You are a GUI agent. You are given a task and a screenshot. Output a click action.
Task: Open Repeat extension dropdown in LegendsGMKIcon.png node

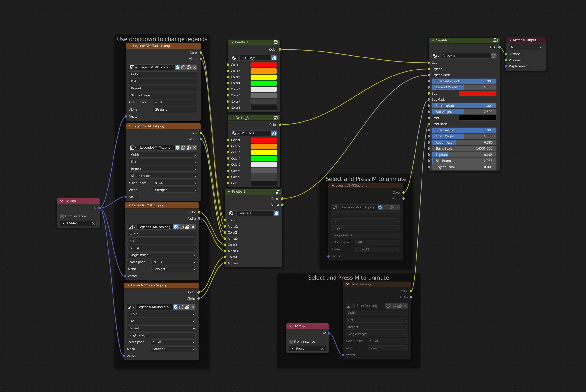162,248
